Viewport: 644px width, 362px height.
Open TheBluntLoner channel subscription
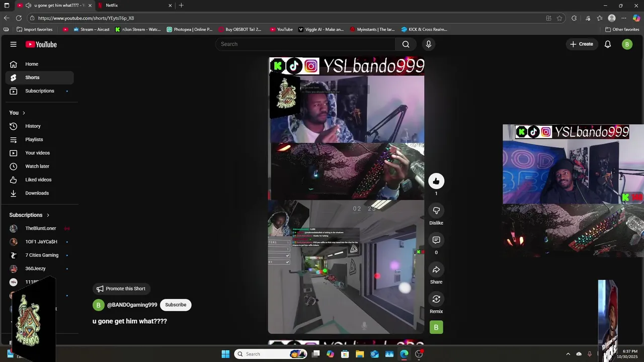(39, 228)
